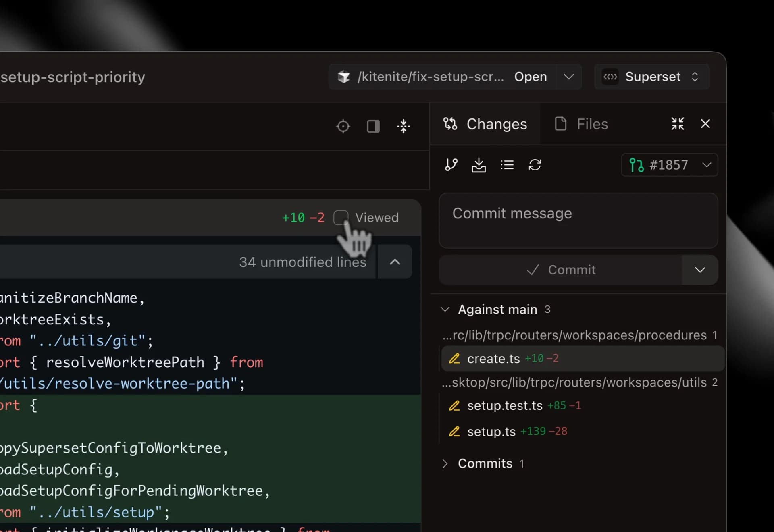
Task: Collapse the Against main section
Action: click(x=445, y=310)
